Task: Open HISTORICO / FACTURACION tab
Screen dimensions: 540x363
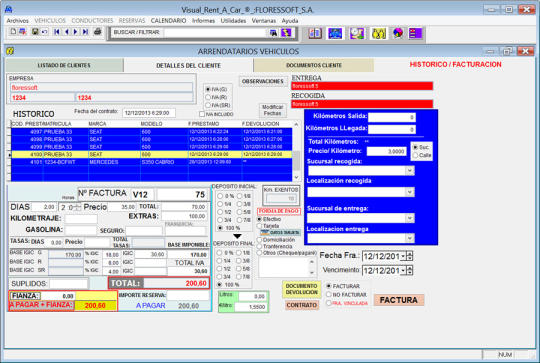Action: coord(455,64)
